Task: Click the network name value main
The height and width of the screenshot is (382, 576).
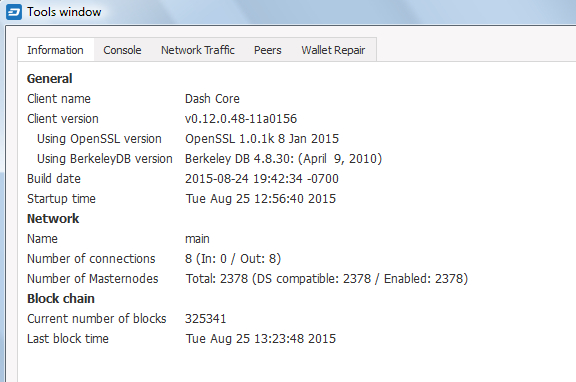Action: [197, 239]
